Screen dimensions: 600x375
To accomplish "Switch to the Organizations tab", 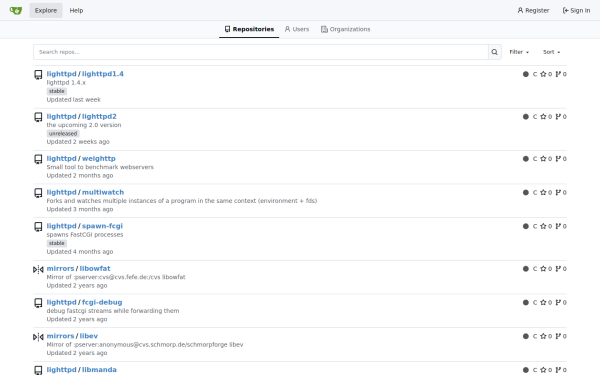I will pos(346,29).
